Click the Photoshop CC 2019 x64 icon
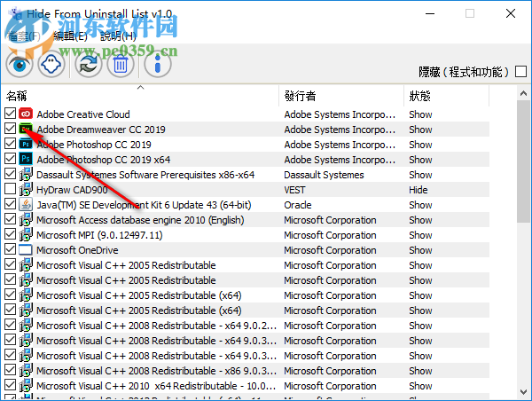This screenshot has width=532, height=401. (26, 159)
